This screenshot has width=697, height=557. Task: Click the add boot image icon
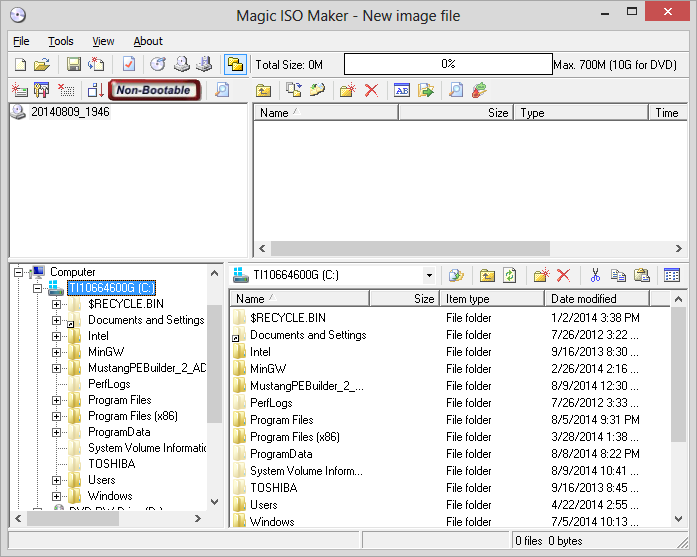tap(20, 90)
